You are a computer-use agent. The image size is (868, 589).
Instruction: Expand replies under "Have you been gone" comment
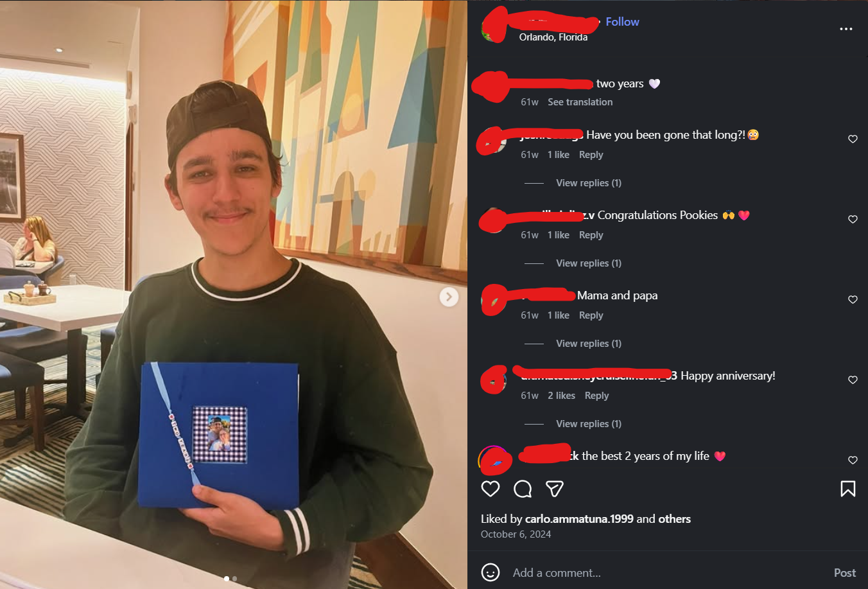click(589, 183)
